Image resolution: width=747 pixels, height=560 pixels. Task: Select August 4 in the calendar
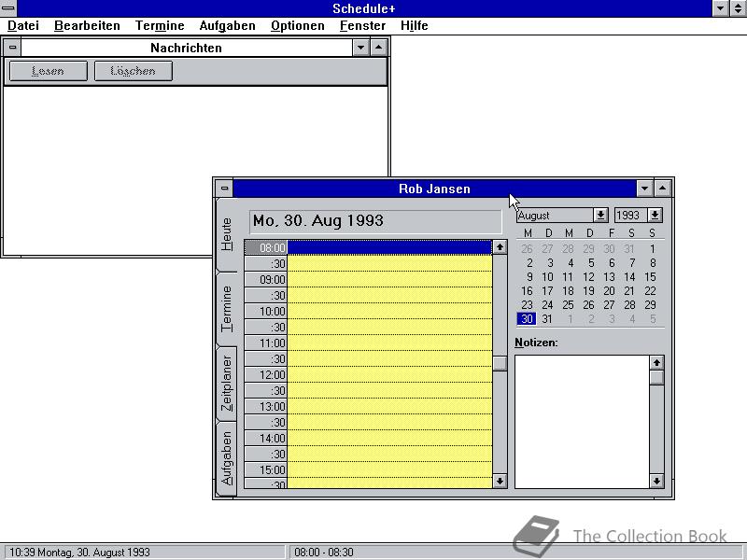pyautogui.click(x=571, y=263)
